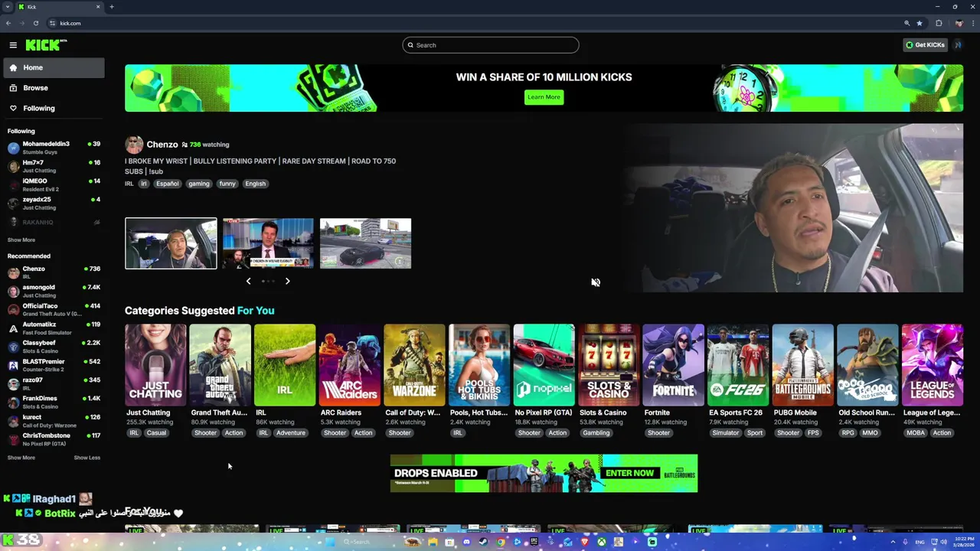Open the Slots & Casino category card
980x551 pixels.
[608, 365]
